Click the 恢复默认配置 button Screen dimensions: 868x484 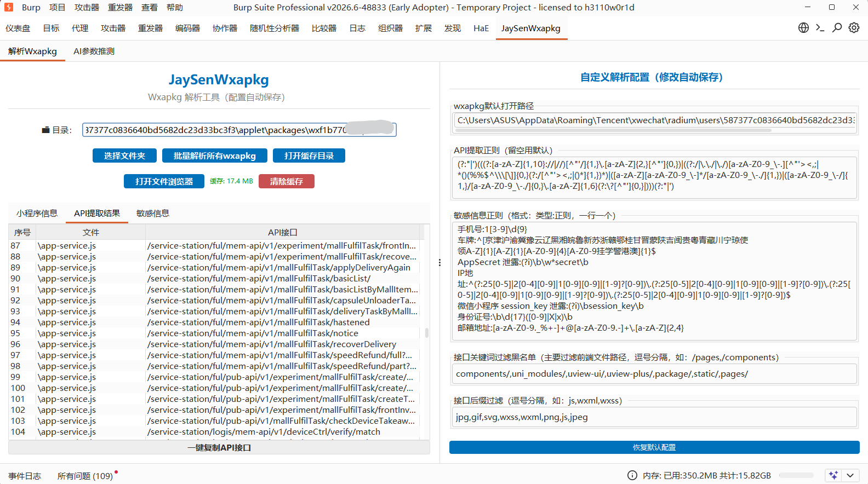pyautogui.click(x=654, y=447)
